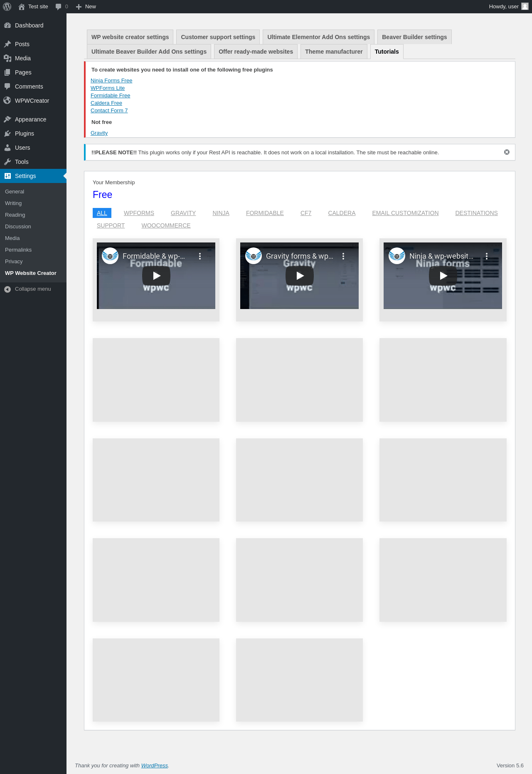
Task: Open WPWCreator sidebar item
Action: [x=32, y=101]
